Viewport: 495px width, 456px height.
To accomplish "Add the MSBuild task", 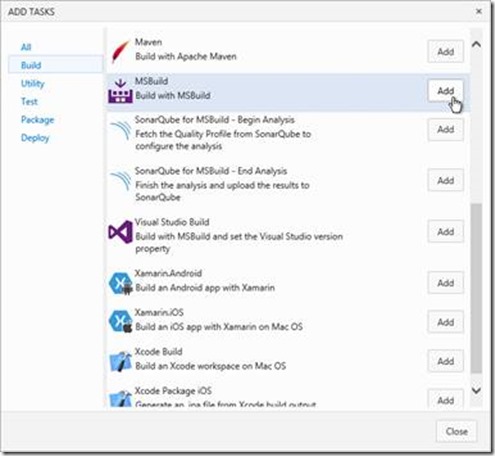I will [446, 91].
